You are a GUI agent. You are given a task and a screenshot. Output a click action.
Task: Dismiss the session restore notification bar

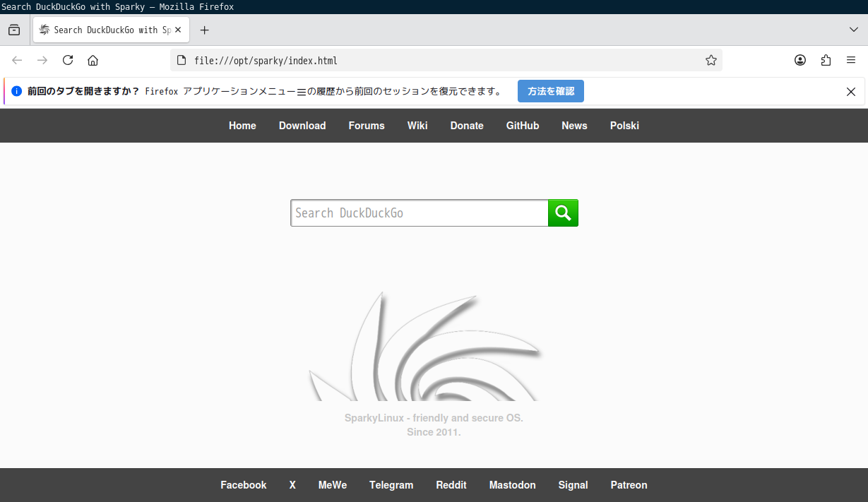coord(851,91)
